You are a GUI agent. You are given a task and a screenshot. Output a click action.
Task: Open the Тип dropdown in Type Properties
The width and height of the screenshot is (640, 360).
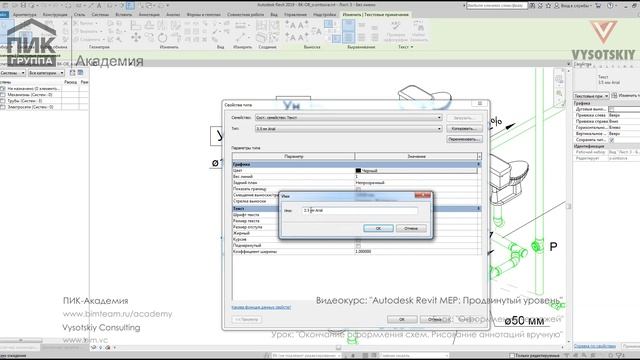point(349,129)
